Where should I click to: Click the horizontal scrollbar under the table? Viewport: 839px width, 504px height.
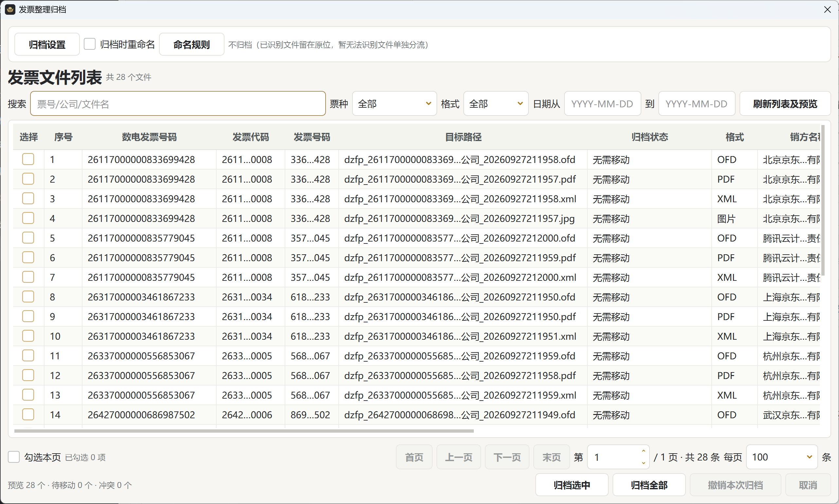click(x=244, y=431)
